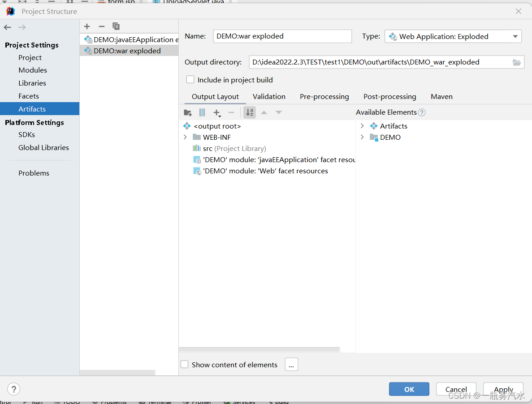Viewport: 532px width, 404px height.
Task: Click the Apply button
Action: [x=503, y=389]
